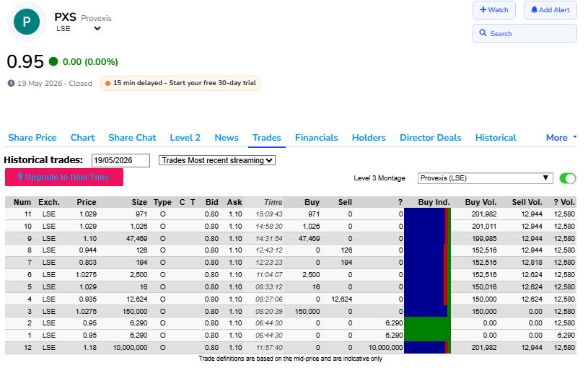Click trade time 11:04:07
The image size is (588, 368).
[269, 275]
